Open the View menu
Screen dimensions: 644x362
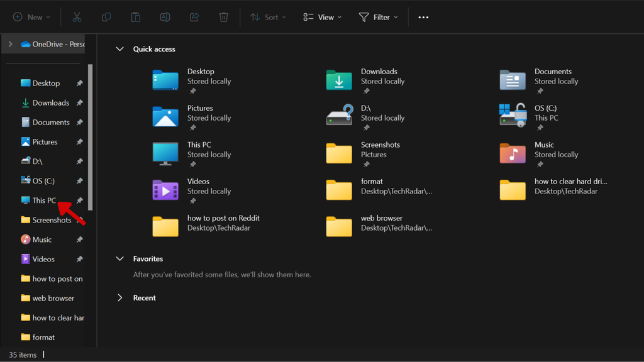coord(322,17)
